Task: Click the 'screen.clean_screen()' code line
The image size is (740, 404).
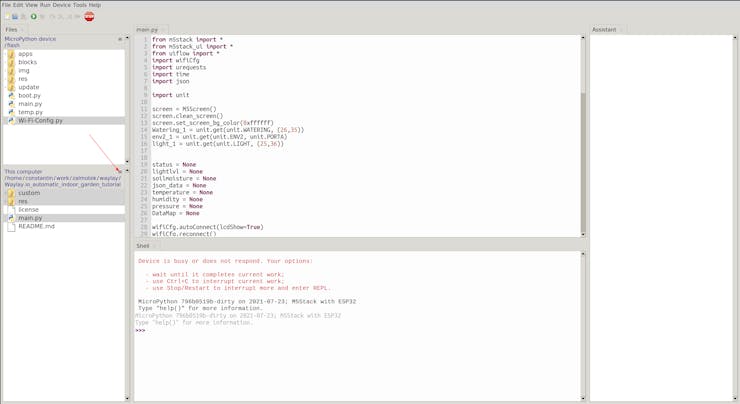Action: click(x=187, y=116)
